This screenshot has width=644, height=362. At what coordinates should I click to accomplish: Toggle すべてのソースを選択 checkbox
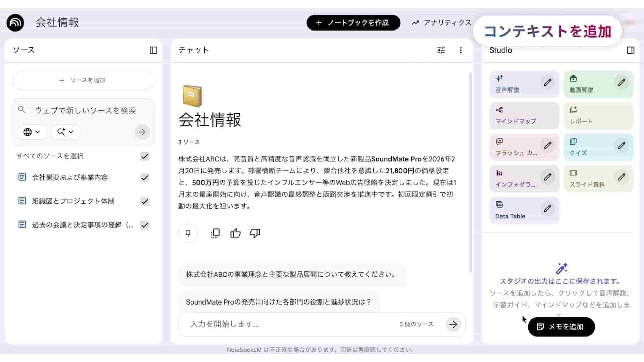coord(145,156)
